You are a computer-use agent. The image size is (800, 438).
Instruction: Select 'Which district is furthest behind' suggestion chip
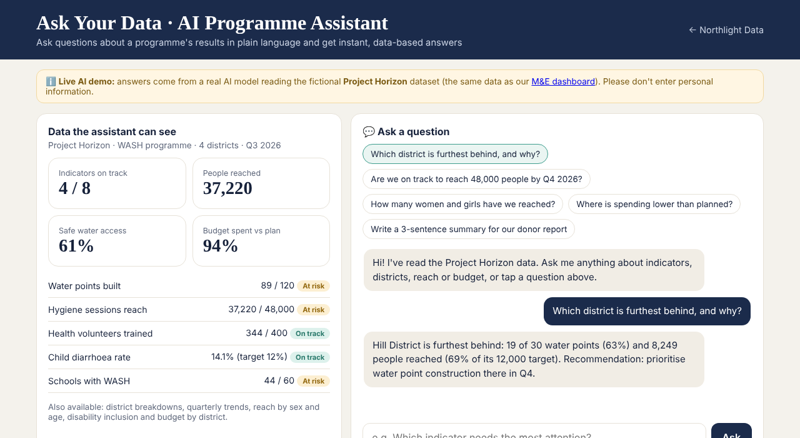pyautogui.click(x=455, y=154)
